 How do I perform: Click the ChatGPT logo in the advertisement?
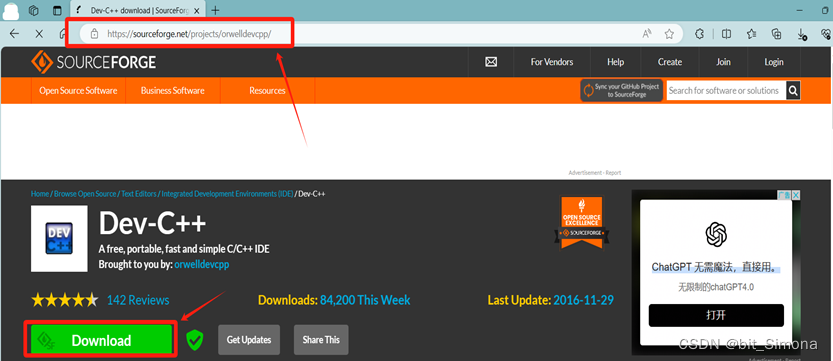pyautogui.click(x=716, y=234)
